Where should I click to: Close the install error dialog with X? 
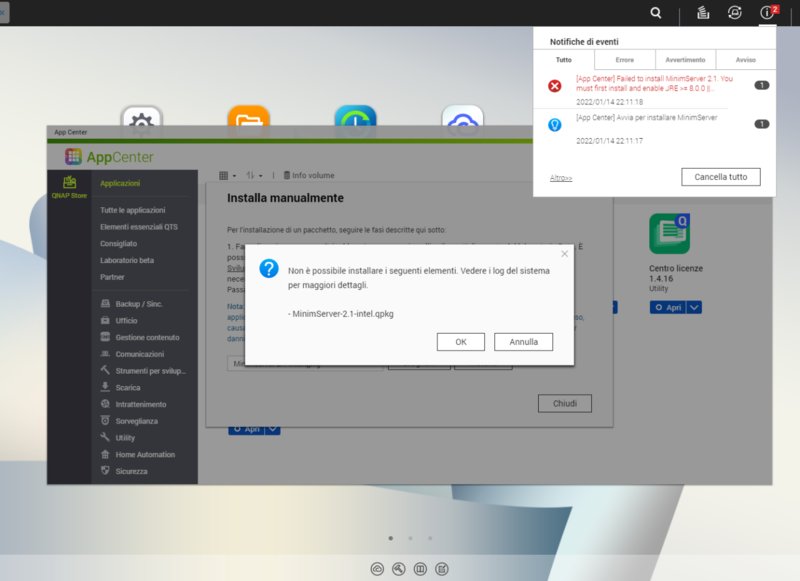[564, 254]
